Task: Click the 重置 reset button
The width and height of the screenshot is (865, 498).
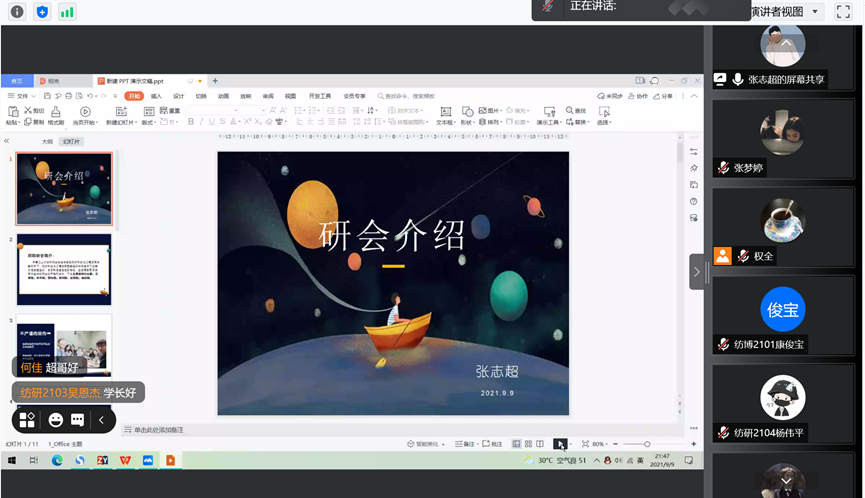Action: pyautogui.click(x=170, y=111)
